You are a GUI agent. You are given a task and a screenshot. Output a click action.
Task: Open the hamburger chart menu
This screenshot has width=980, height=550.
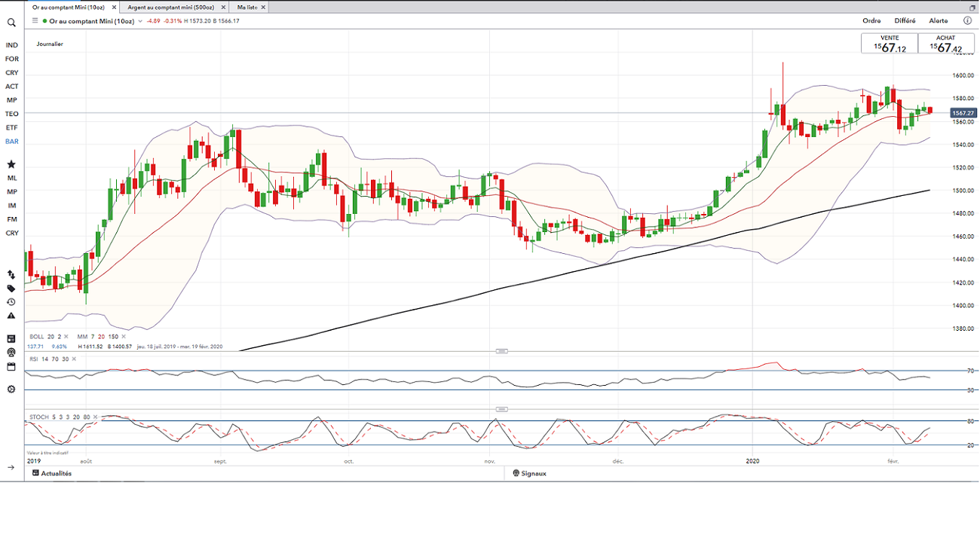coord(35,21)
